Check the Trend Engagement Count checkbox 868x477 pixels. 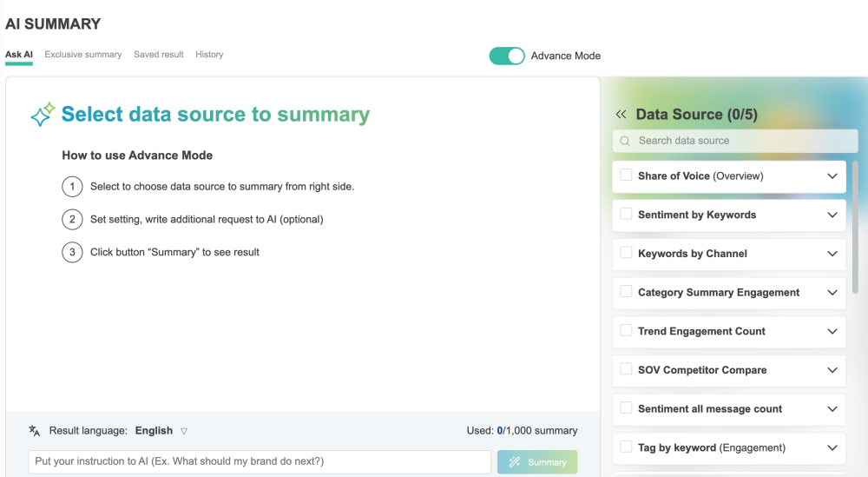click(626, 330)
